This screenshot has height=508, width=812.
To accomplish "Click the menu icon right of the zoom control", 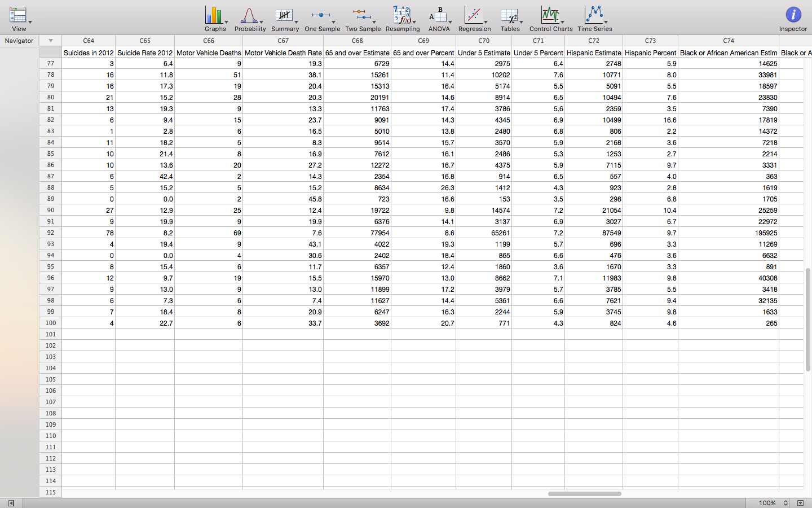I will (800, 503).
